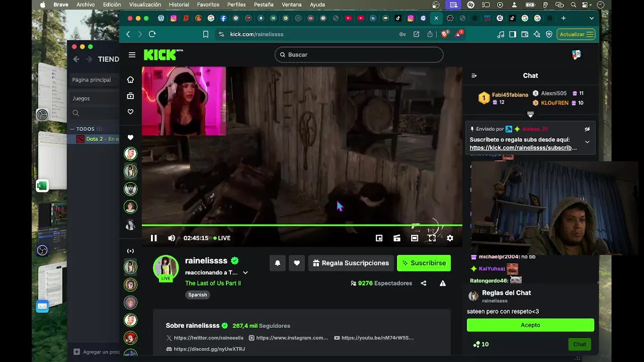The width and height of the screenshot is (644, 362).
Task: Open Brave VPN shield icon
Action: 549,34
